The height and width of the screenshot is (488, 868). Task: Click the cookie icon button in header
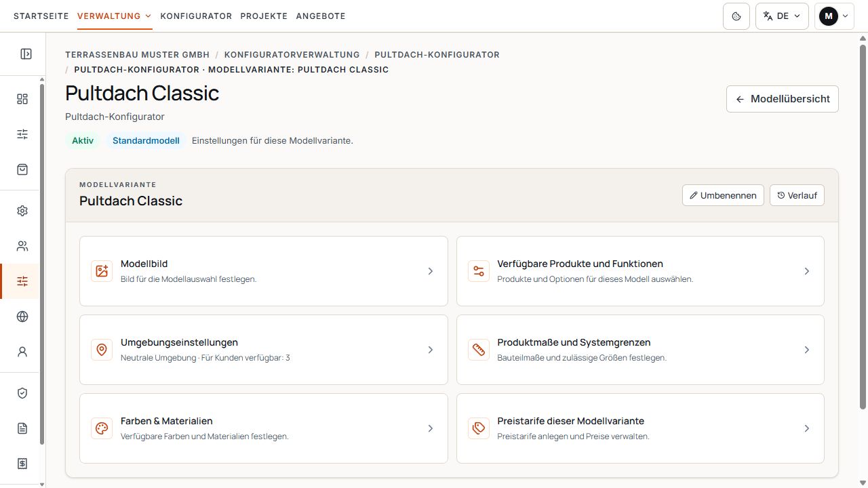tap(736, 16)
